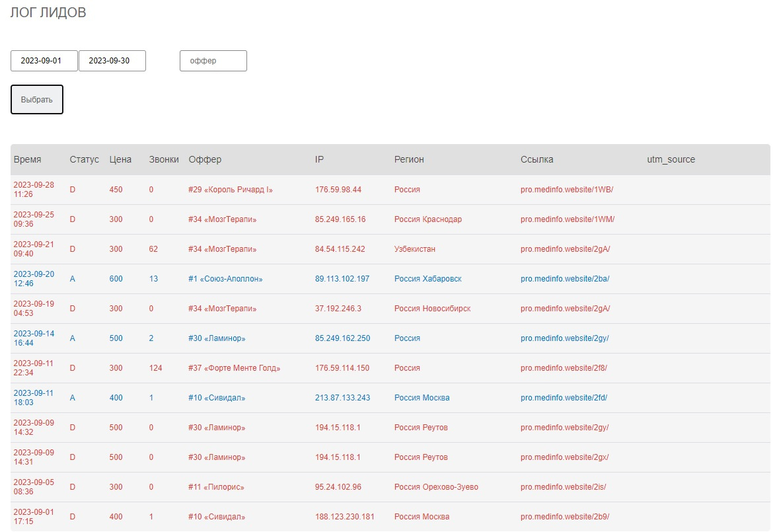Click IP address 176.59.98.44
Screen dimensions: 779x532
point(338,189)
